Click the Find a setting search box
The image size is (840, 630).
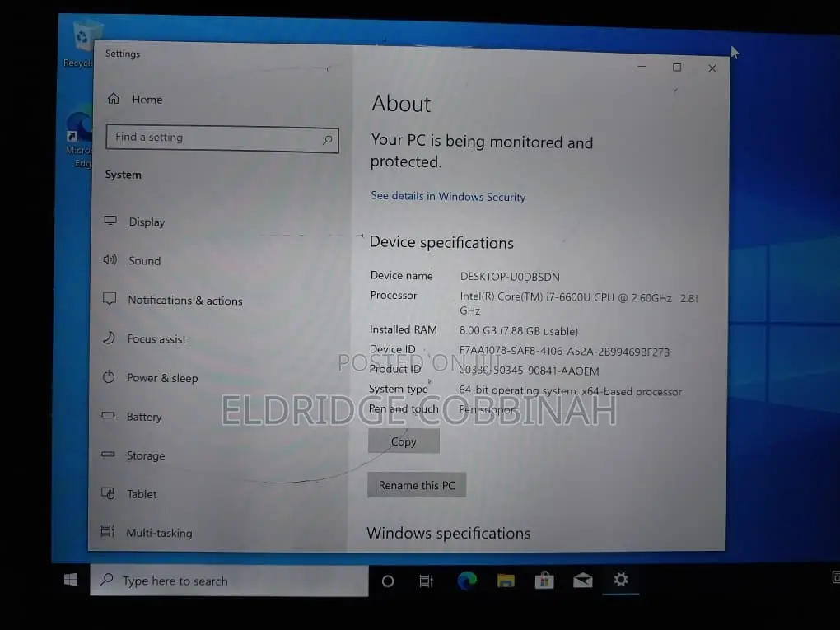222,138
